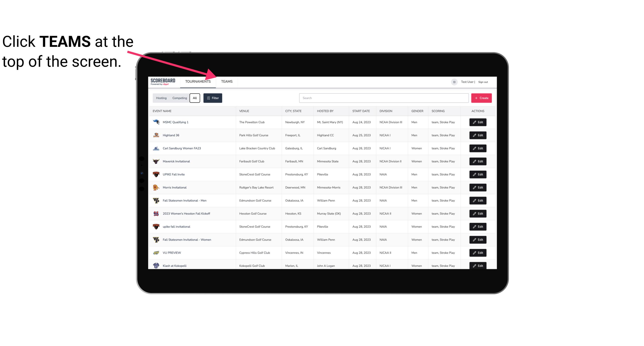
Task: Click the TEAMS navigation tab
Action: [226, 81]
